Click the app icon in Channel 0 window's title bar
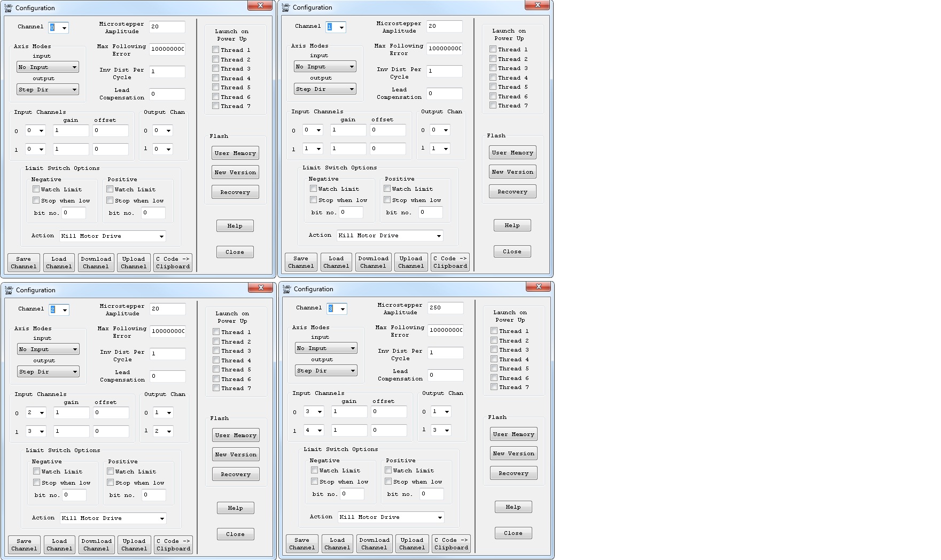Image resolution: width=941 pixels, height=560 pixels. coord(8,8)
